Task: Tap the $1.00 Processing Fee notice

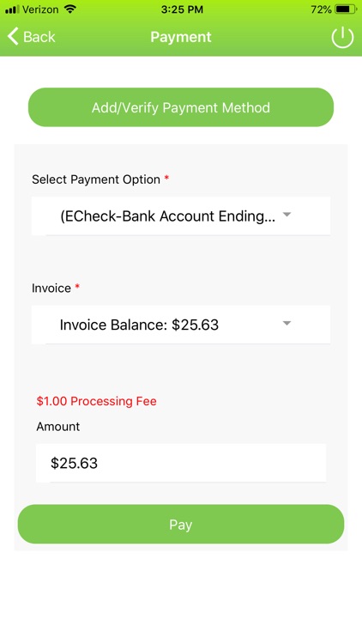Action: [x=96, y=401]
